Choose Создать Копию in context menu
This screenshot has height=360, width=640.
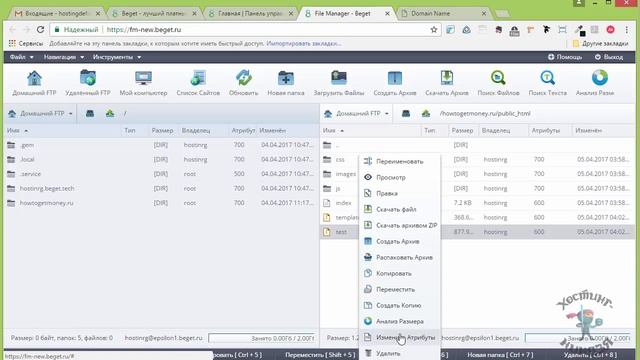[x=400, y=305]
